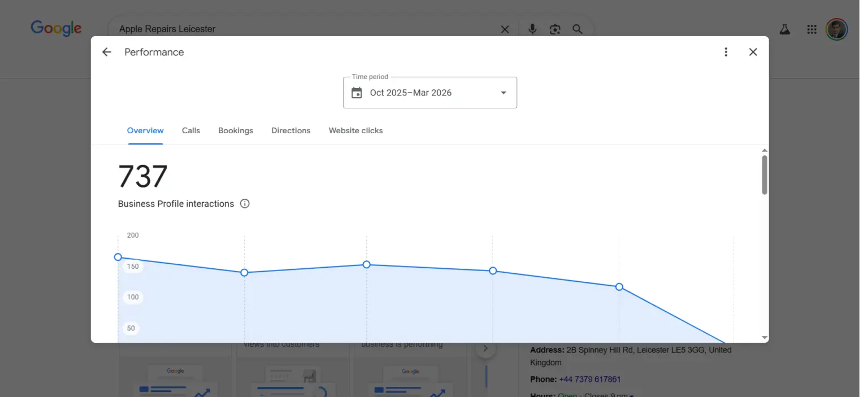868x397 pixels.
Task: Select the fourth data point on the chart
Action: [493, 271]
